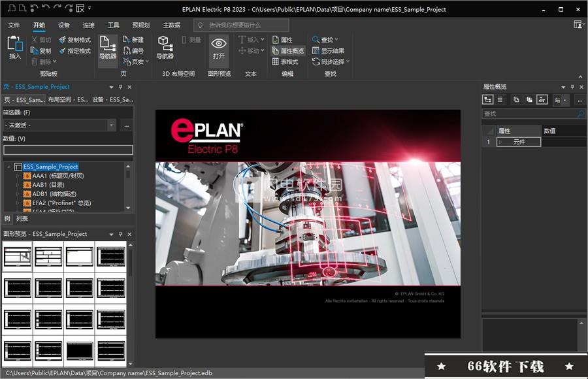This screenshot has height=379, width=588.
Task: Click the 指定格式 assign format brush
Action: (x=62, y=51)
